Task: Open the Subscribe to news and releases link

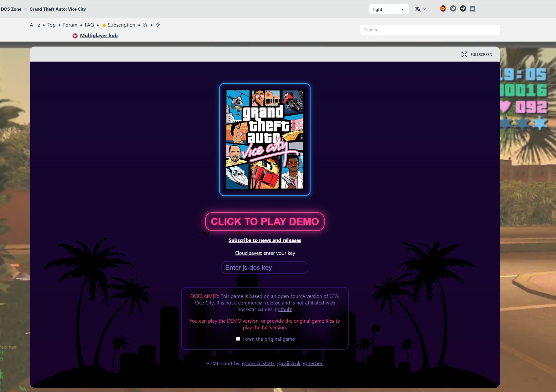Action: coord(264,240)
